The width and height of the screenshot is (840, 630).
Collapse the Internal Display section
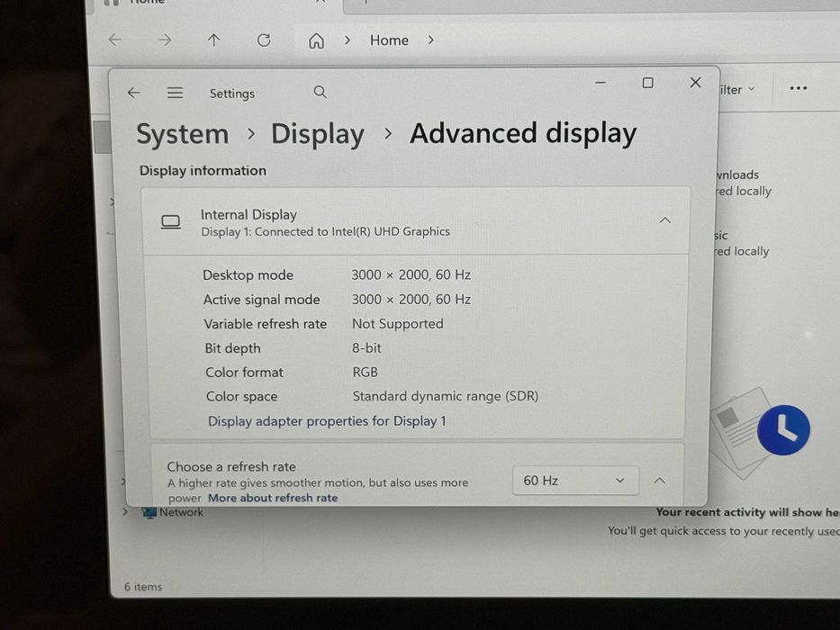(x=664, y=220)
